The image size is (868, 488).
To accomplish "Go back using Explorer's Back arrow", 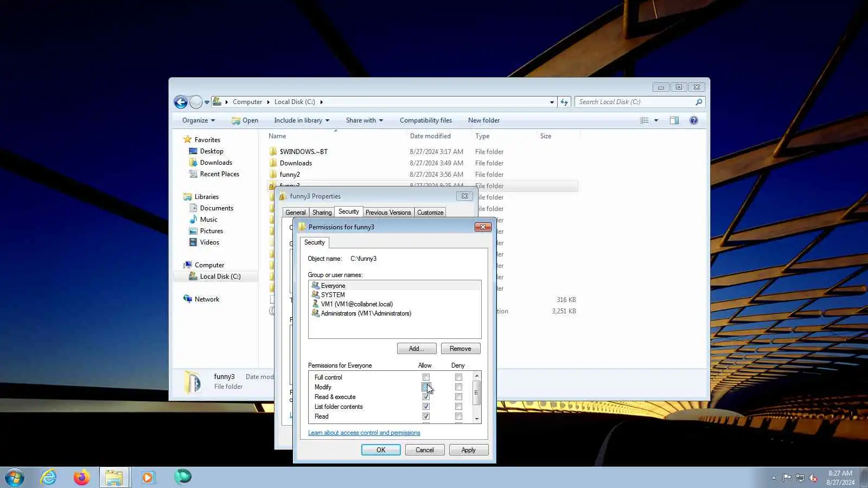I will coord(181,102).
